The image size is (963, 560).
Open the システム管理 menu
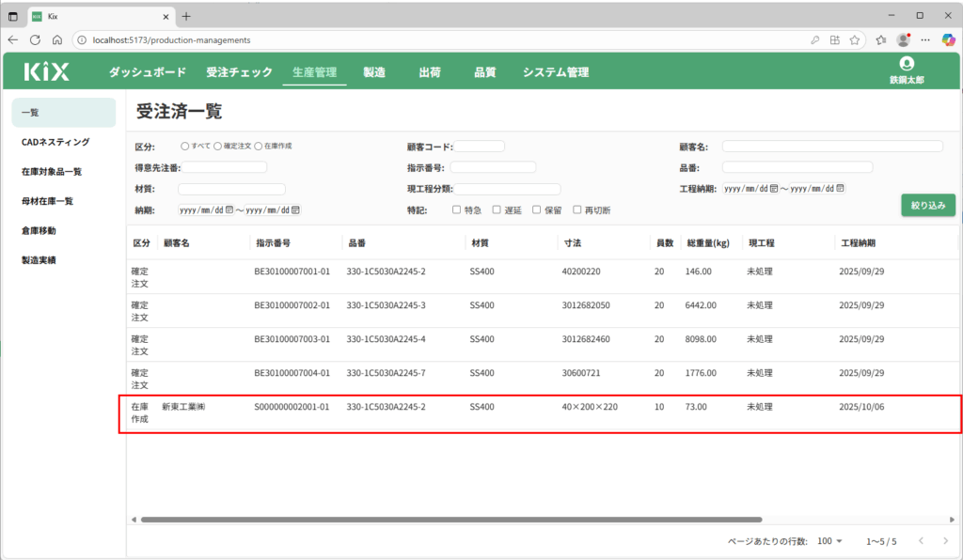pos(555,72)
